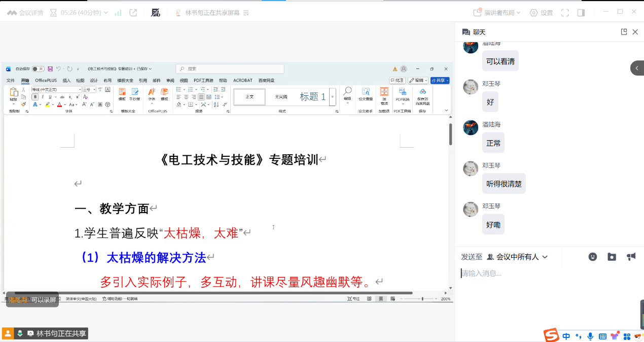Open the external share arrow icon
This screenshot has width=644, height=342.
pyautogui.click(x=133, y=13)
